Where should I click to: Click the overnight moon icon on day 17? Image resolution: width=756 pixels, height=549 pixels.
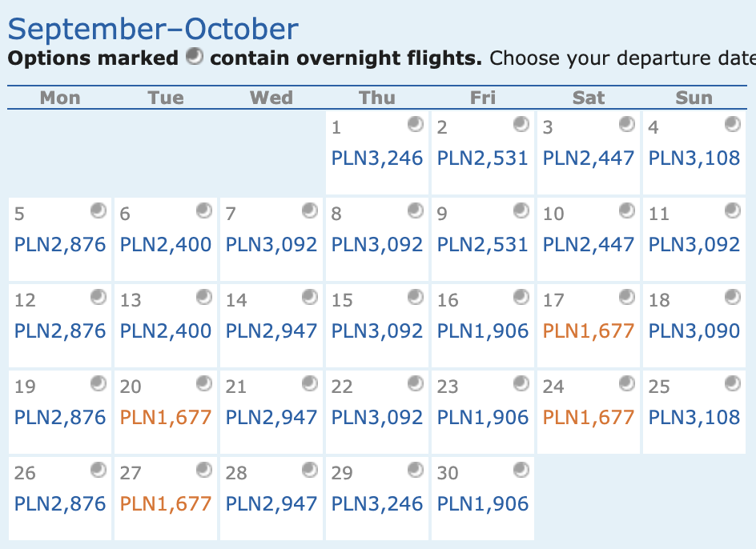(x=627, y=297)
